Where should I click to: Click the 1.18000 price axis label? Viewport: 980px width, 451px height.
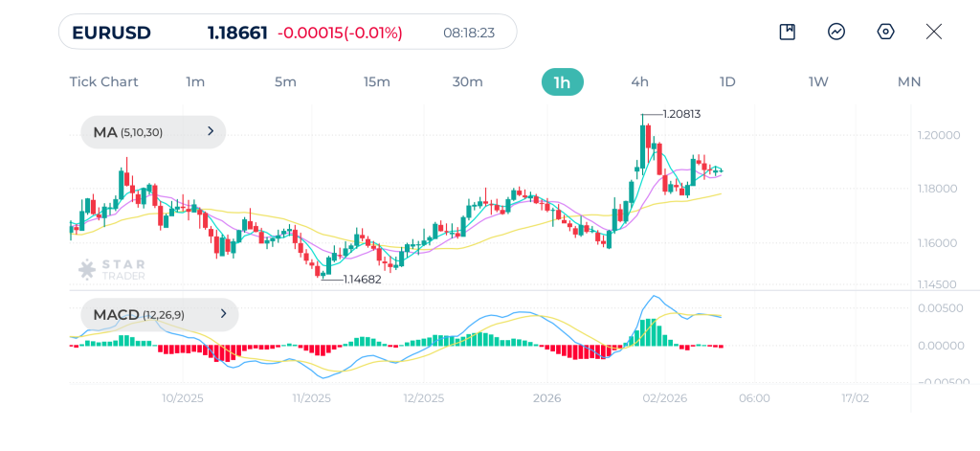[x=937, y=189]
